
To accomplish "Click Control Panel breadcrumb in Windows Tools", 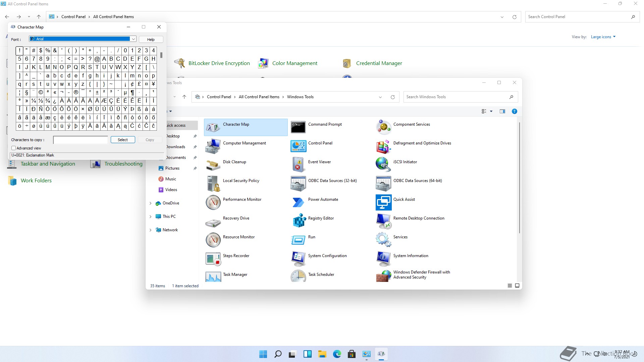I will pyautogui.click(x=219, y=97).
